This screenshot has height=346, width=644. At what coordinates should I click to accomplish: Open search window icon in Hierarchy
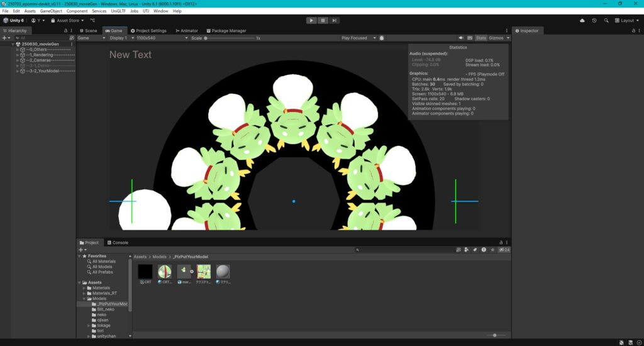tap(72, 38)
